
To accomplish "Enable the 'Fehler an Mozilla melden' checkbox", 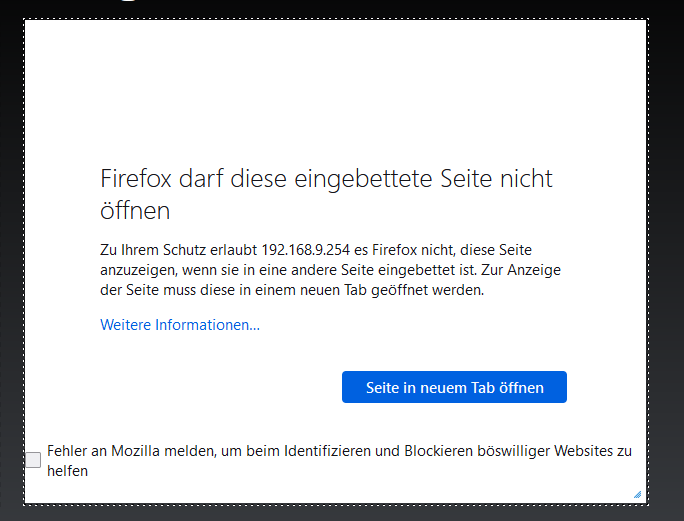I will [x=34, y=460].
